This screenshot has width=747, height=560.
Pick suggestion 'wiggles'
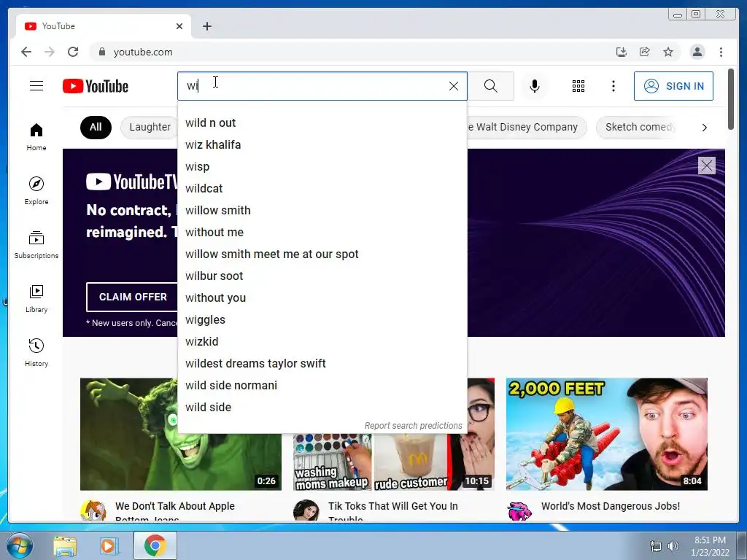tap(322, 320)
